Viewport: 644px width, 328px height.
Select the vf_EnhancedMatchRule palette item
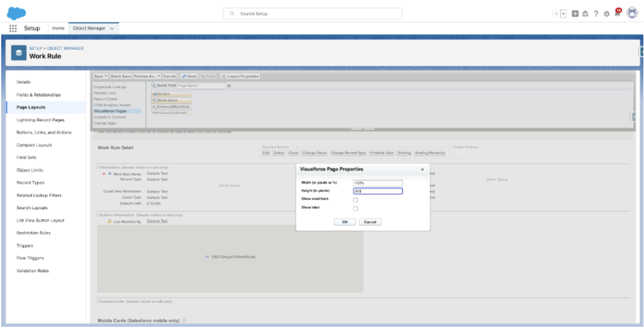[x=171, y=106]
